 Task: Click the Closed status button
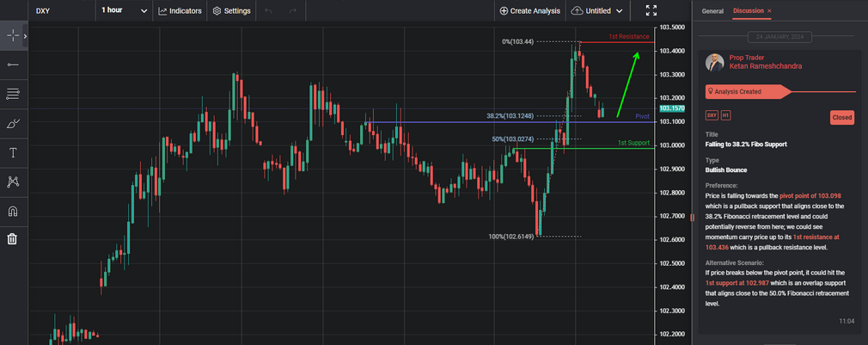842,117
